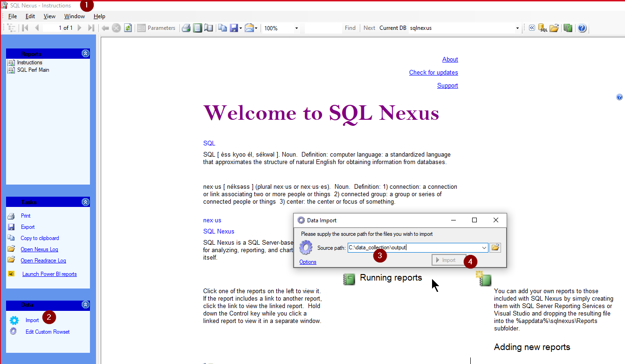The height and width of the screenshot is (364, 625).
Task: Click Import in the Data panel
Action: 32,320
